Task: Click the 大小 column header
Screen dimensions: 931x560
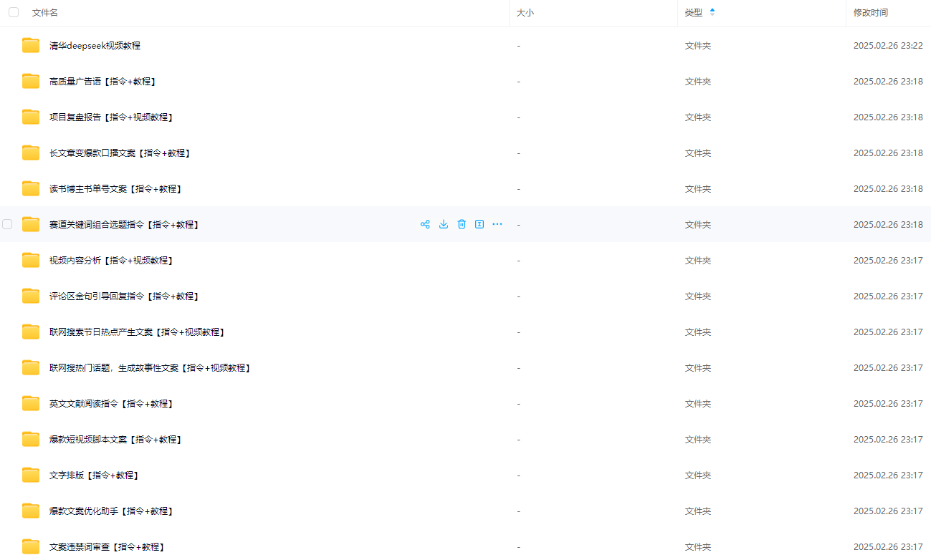Action: pos(525,13)
